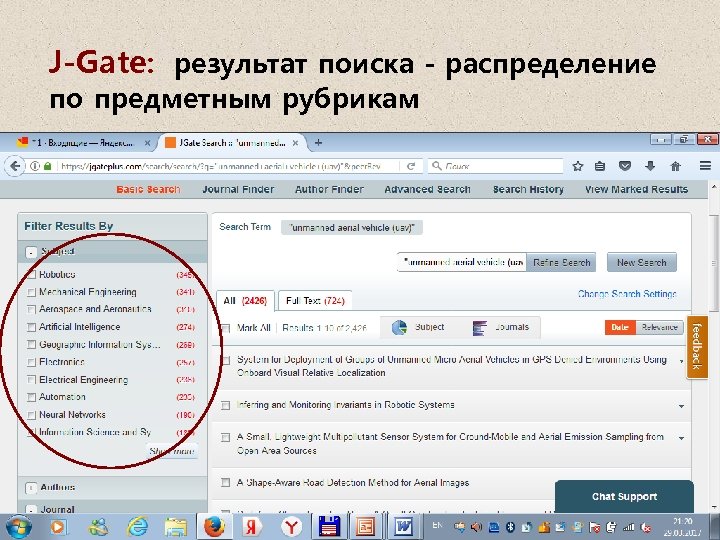This screenshot has width=720, height=540.
Task: Open Search History
Action: point(528,189)
